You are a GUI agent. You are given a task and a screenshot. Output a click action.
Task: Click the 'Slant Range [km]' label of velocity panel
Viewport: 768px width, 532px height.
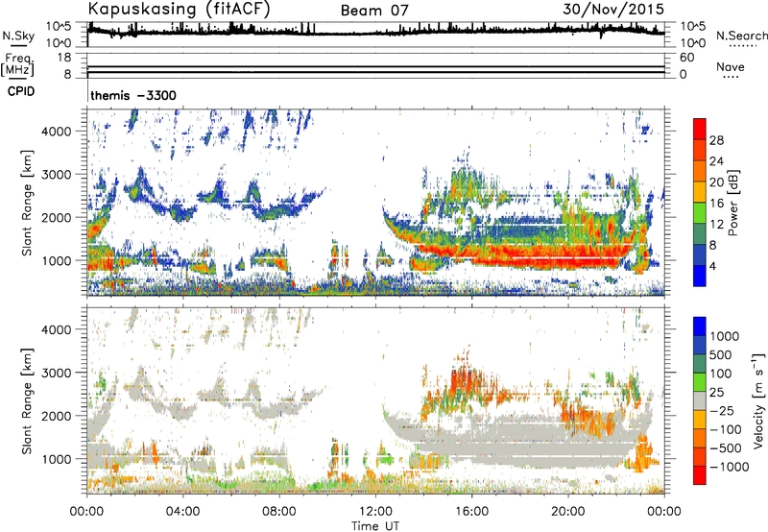[x=28, y=400]
